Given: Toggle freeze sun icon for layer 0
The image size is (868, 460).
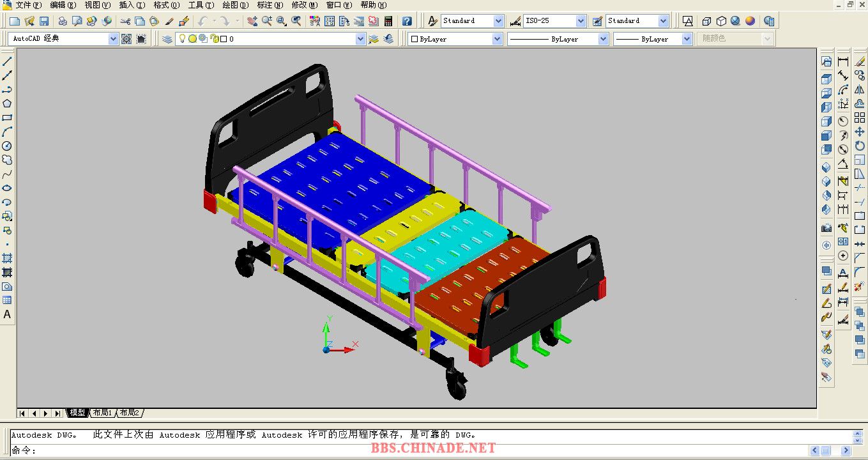Looking at the screenshot, I should (x=192, y=39).
